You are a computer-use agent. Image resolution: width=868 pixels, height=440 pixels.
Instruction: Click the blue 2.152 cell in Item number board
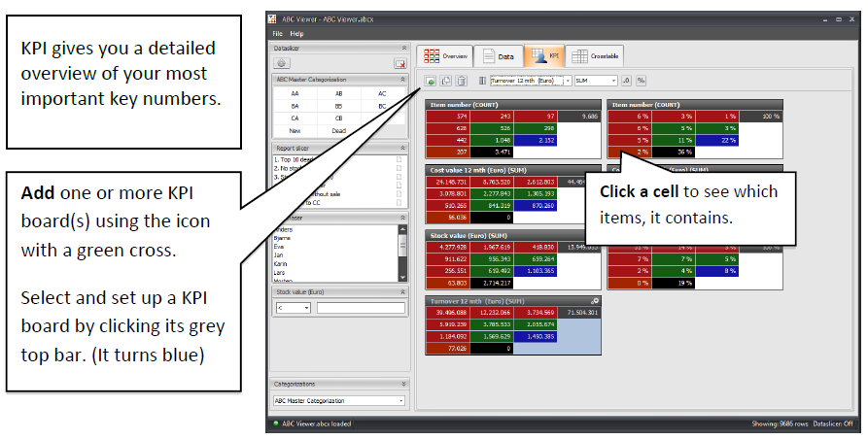tap(535, 140)
